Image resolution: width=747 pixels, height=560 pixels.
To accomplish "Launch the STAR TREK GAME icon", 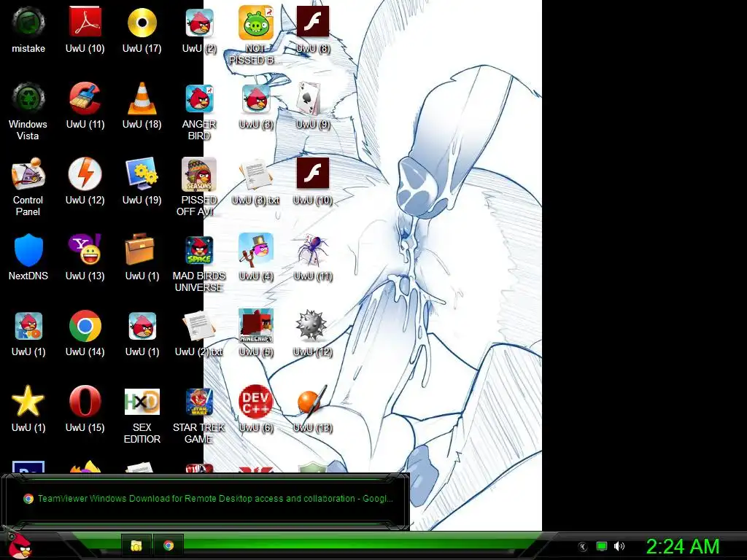I will tap(199, 414).
